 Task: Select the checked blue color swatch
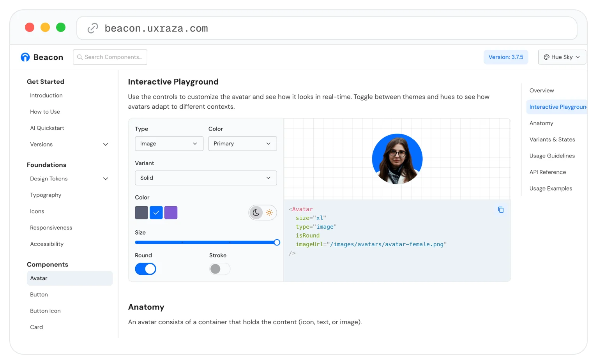coord(156,212)
